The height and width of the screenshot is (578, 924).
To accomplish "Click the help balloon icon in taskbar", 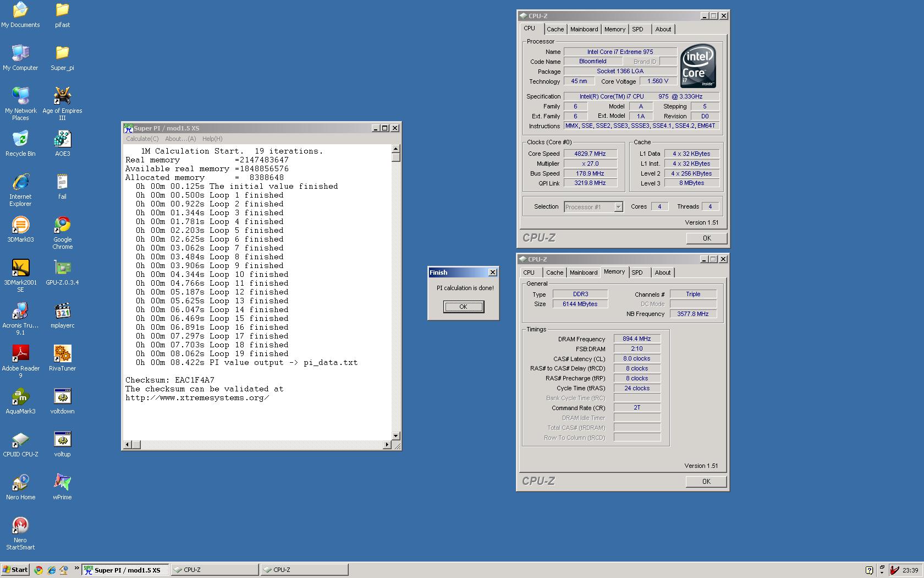I will pos(869,570).
